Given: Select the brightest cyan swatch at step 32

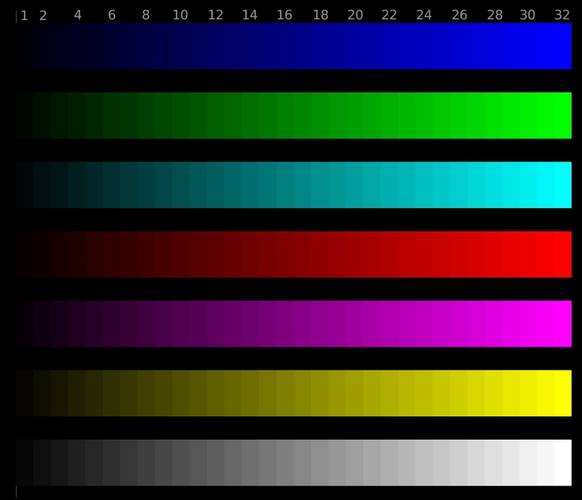Looking at the screenshot, I should [x=563, y=185].
